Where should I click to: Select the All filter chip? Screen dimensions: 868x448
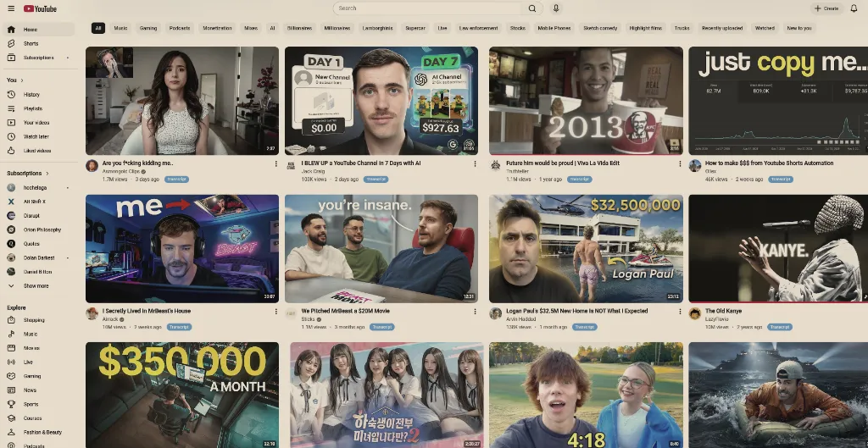point(98,28)
